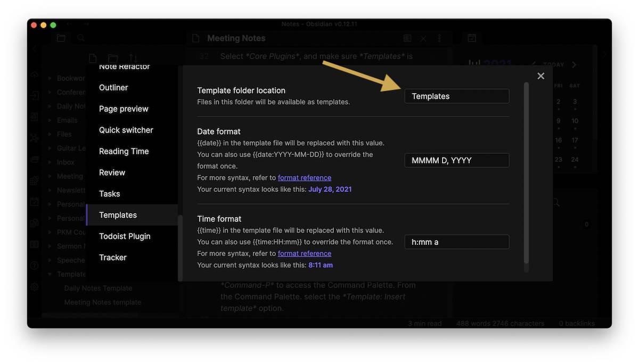Viewport: 639px width, 364px height.
Task: Create a new note icon
Action: [x=93, y=58]
